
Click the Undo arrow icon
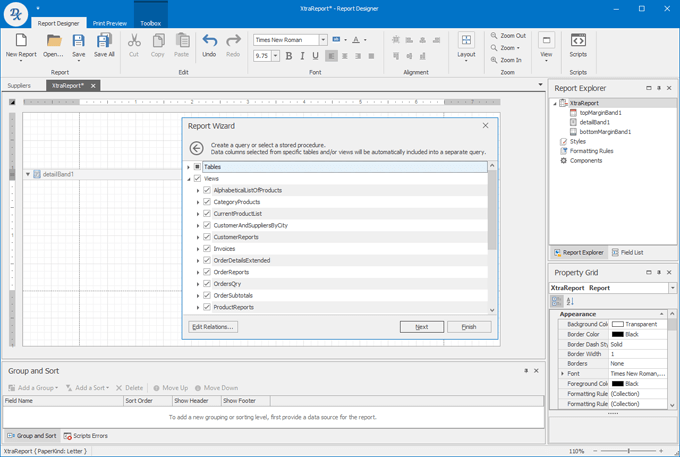209,41
